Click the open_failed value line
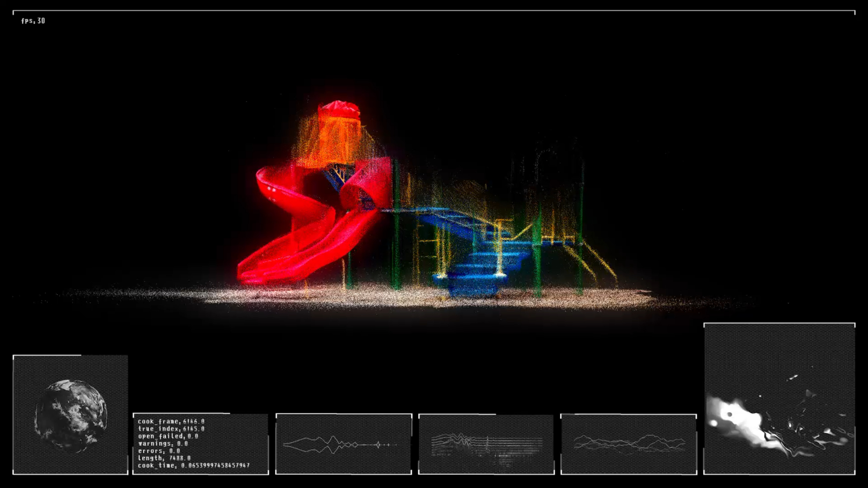The image size is (868, 488). pyautogui.click(x=168, y=436)
